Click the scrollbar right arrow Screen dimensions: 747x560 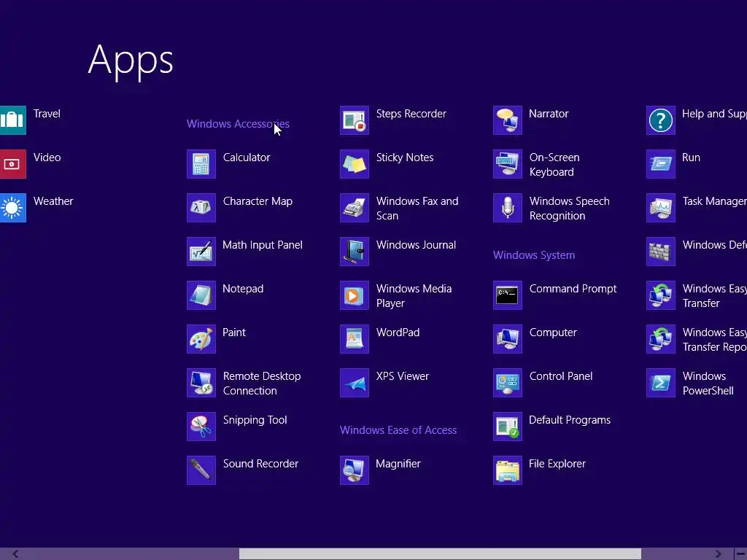click(x=718, y=554)
